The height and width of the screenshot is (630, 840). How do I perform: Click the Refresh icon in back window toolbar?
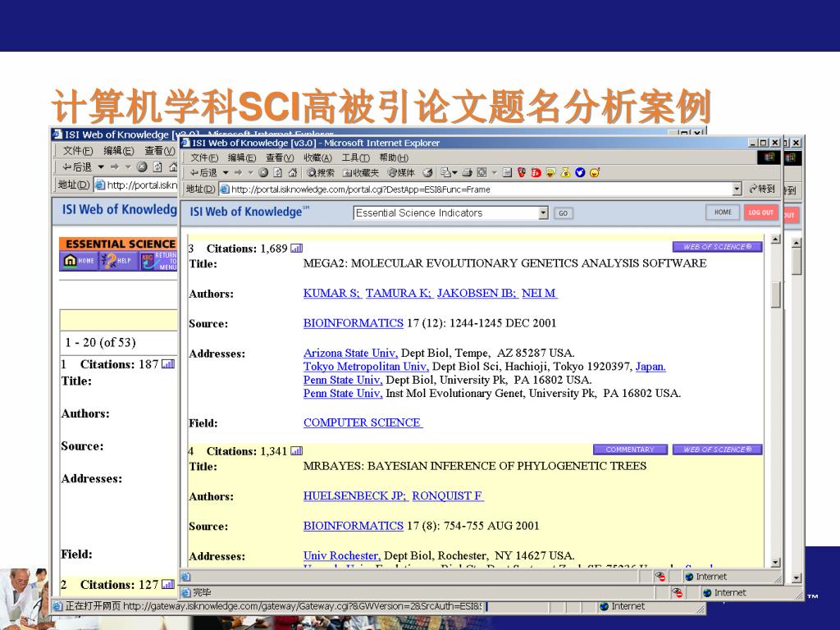coord(157,167)
